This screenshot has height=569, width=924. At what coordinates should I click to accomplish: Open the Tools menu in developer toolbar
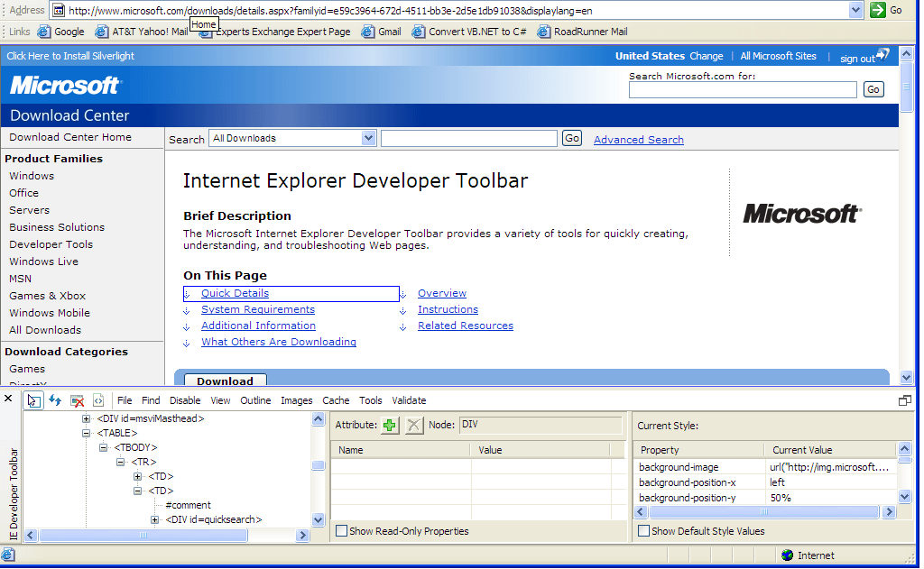click(371, 400)
